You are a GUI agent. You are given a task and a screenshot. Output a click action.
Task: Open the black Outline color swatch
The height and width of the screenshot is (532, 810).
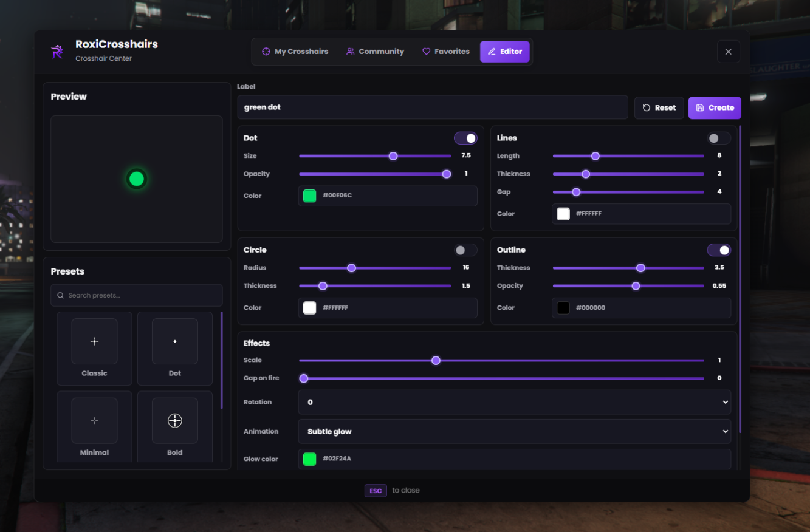pos(563,308)
